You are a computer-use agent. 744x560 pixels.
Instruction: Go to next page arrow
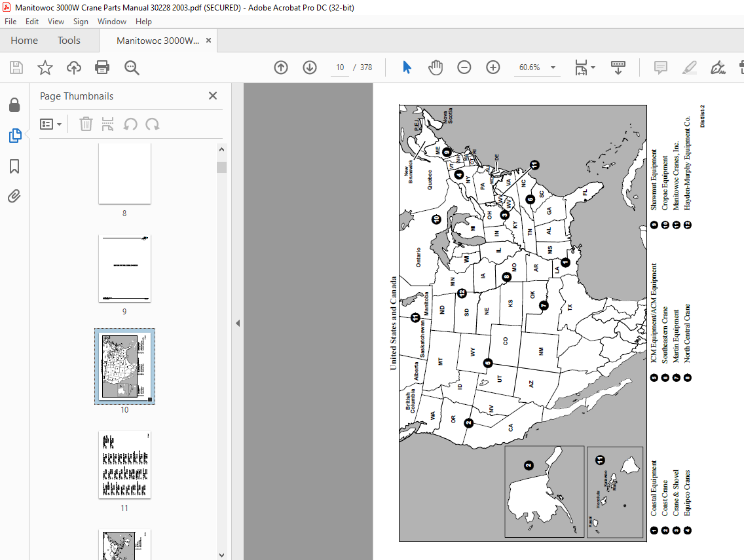point(310,67)
